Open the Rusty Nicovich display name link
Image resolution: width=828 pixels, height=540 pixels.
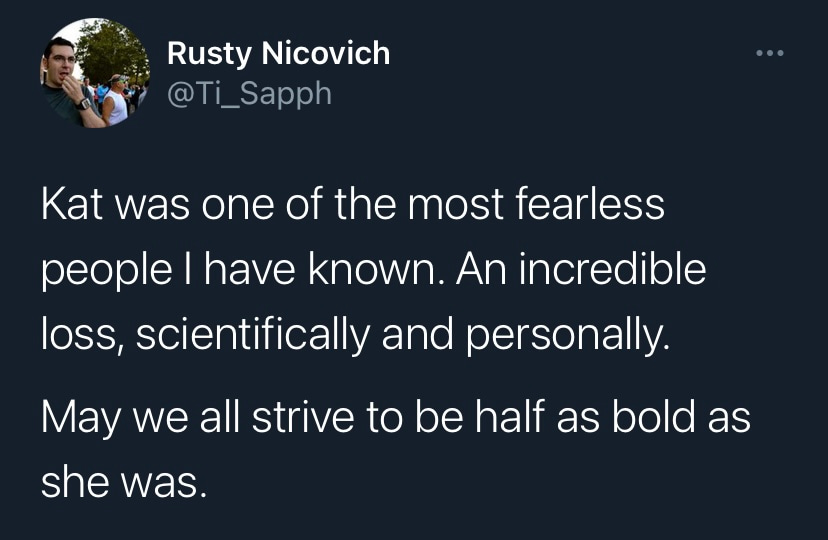pos(278,53)
